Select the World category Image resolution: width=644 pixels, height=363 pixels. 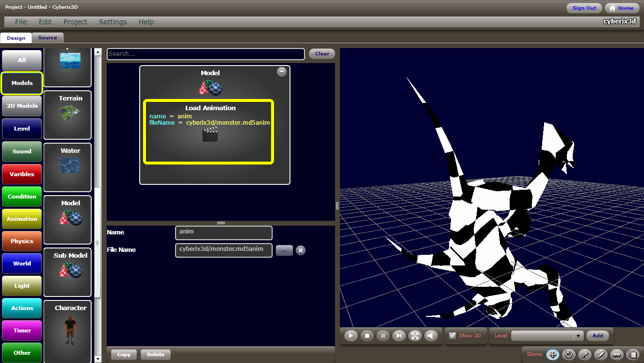pyautogui.click(x=22, y=264)
